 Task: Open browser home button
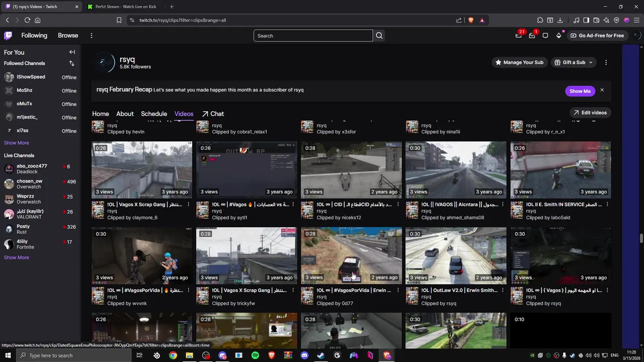click(37, 20)
